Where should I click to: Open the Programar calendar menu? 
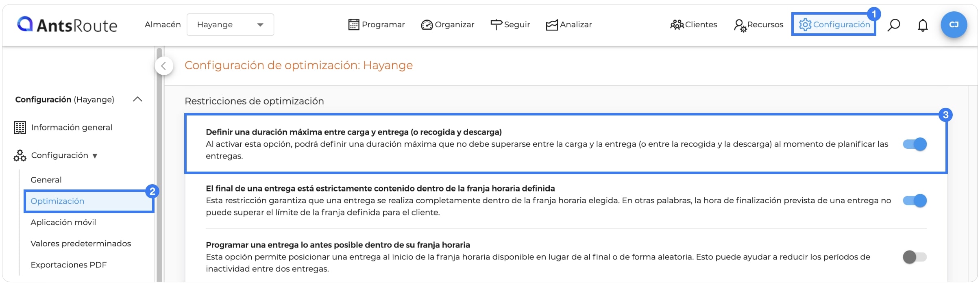(377, 25)
